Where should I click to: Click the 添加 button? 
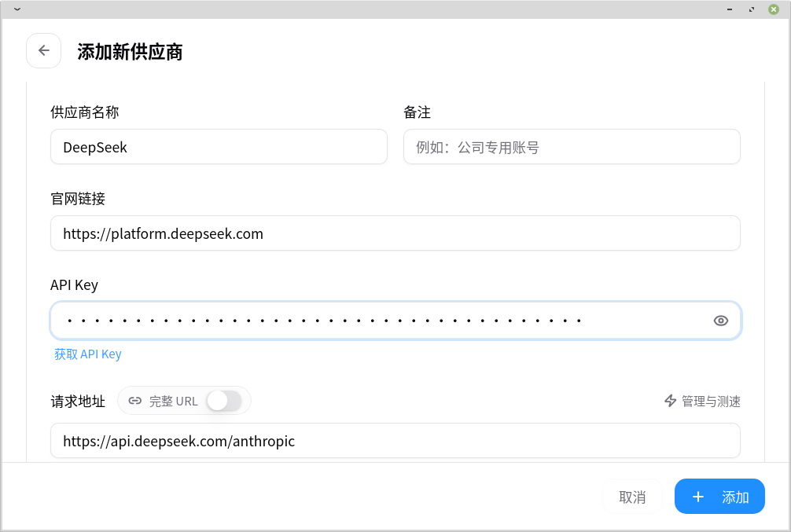tap(719, 497)
